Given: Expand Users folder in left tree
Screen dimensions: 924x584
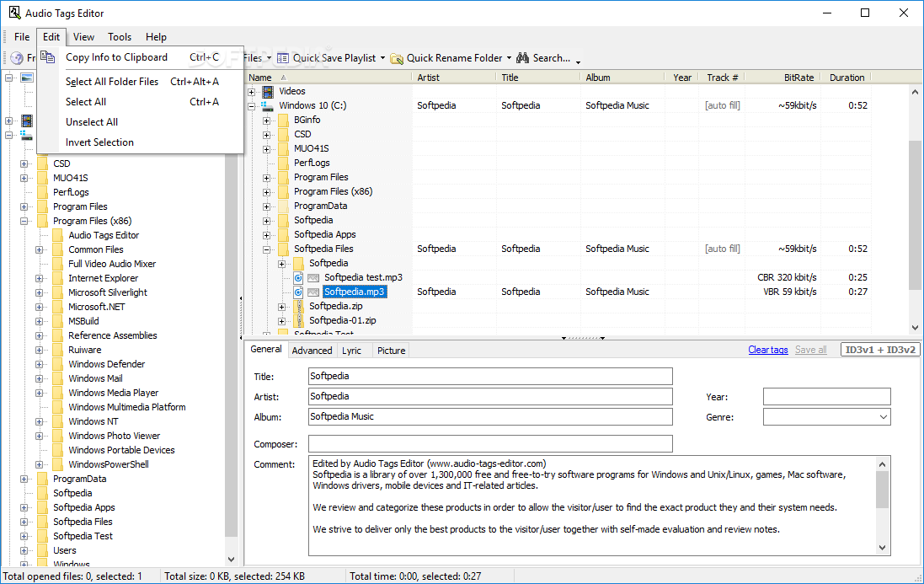Looking at the screenshot, I should click(x=24, y=551).
